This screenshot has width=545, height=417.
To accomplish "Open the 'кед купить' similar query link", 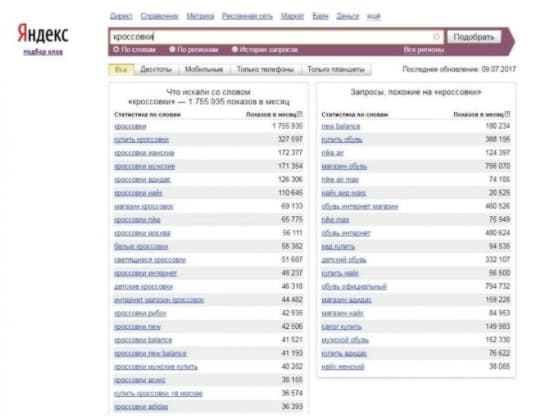I will click(338, 247).
